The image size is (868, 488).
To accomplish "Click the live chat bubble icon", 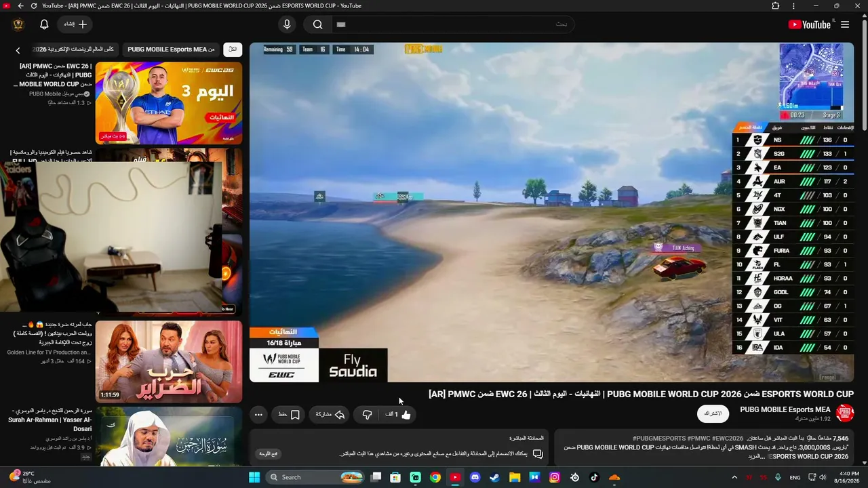I will point(538,453).
